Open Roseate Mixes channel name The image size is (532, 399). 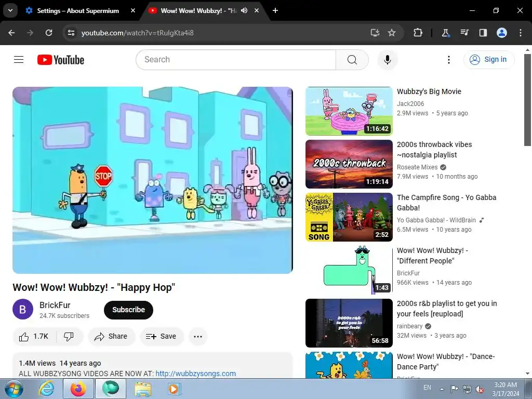point(417,167)
